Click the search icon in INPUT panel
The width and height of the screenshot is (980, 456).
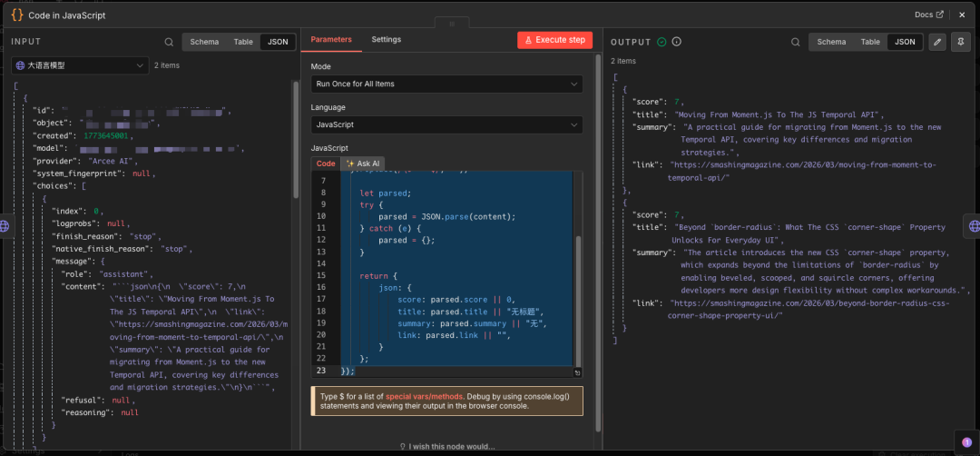[x=169, y=42]
